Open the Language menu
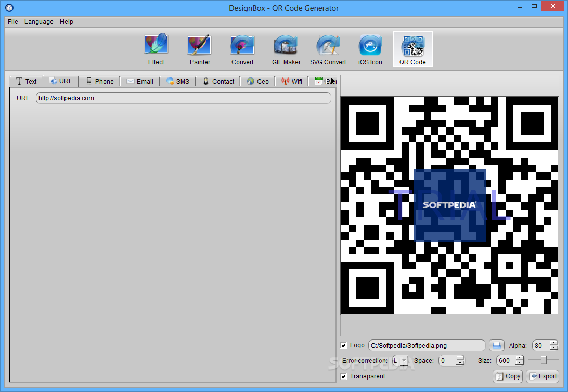Screen dimensions: 568x392 [39, 22]
